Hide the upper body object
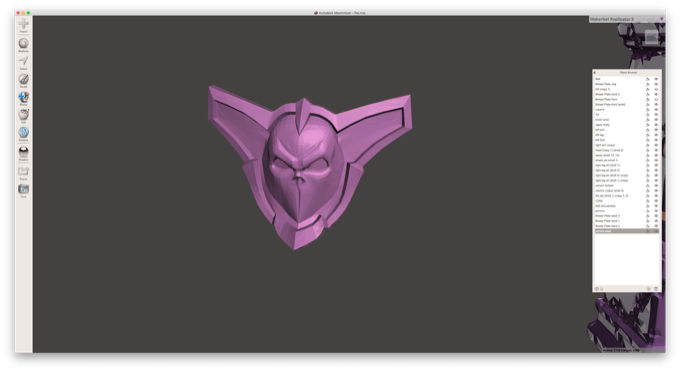Image resolution: width=680 pixels, height=372 pixels. [x=656, y=125]
